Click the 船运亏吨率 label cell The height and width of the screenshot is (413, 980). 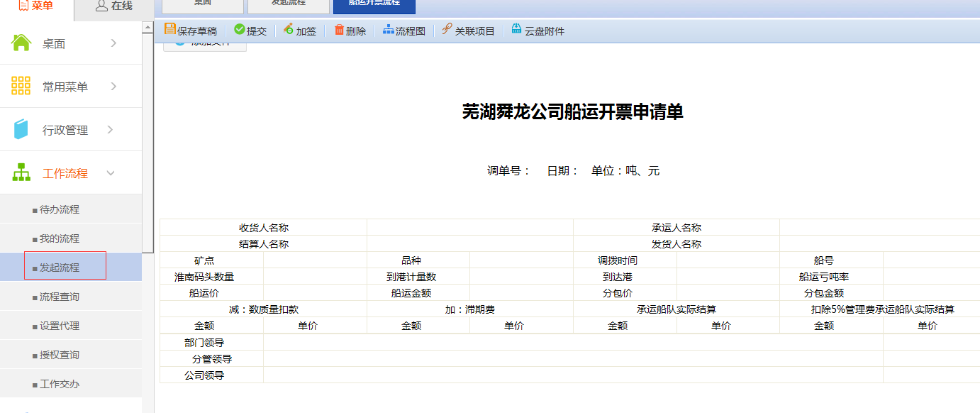[x=831, y=277]
